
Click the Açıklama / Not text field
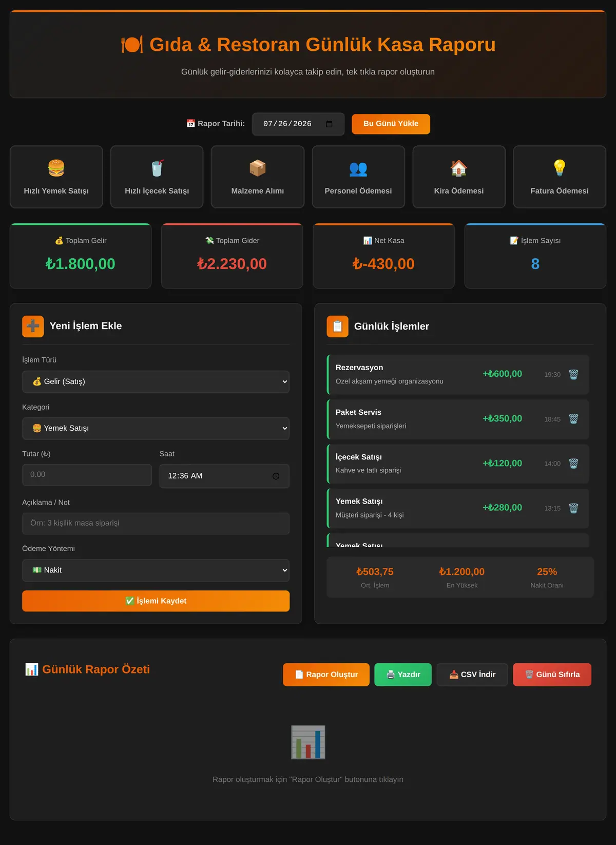[156, 524]
